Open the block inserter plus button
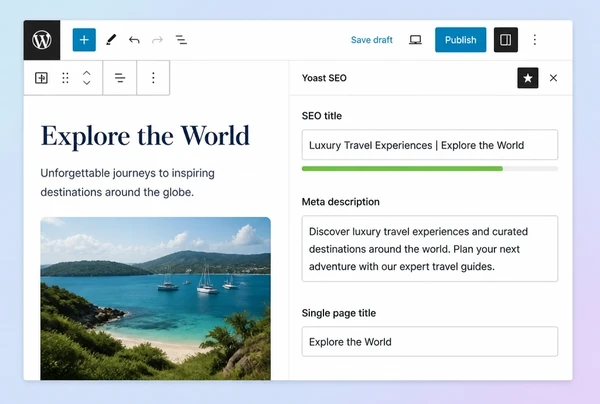Viewport: 600px width, 404px height. 84,40
